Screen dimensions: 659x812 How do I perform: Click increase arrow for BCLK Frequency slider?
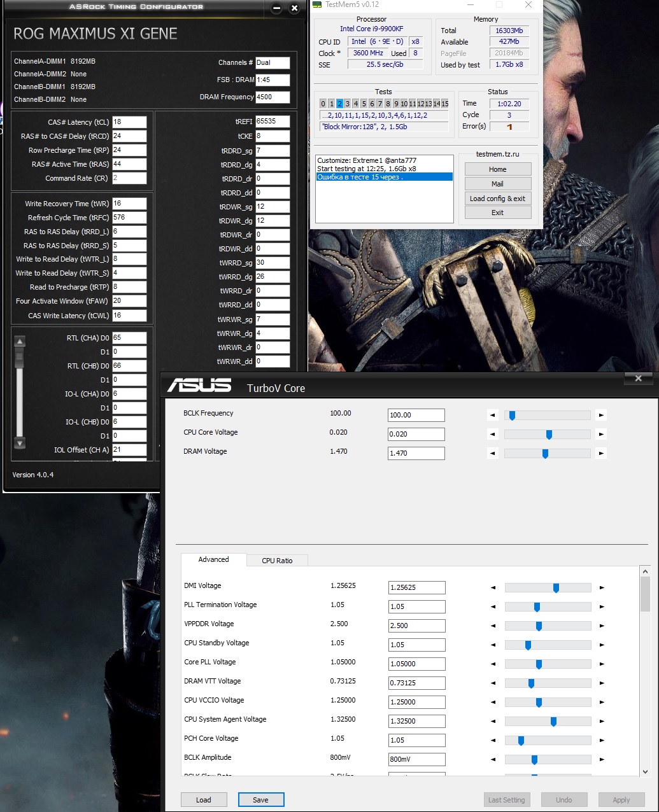click(x=601, y=415)
